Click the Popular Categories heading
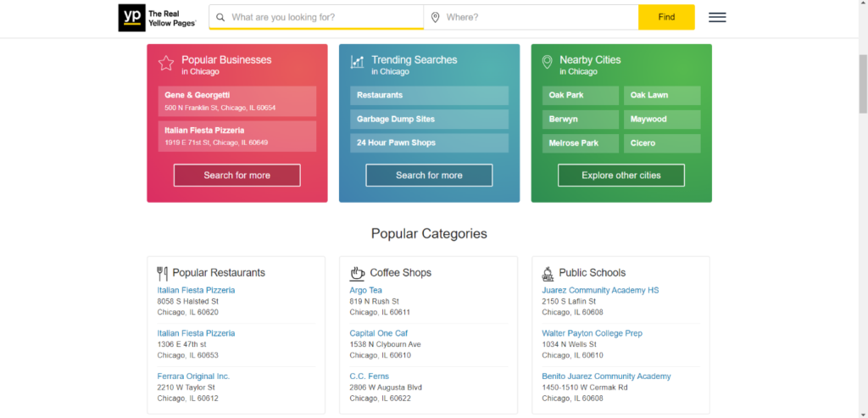This screenshot has width=868, height=418. point(429,234)
